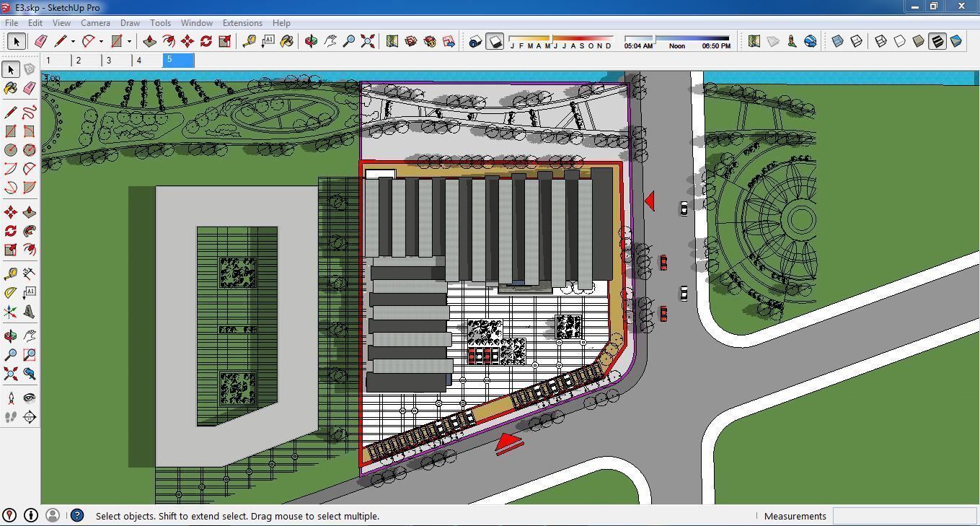This screenshot has height=526, width=980.
Task: Select the Walk footprints tool
Action: point(10,417)
